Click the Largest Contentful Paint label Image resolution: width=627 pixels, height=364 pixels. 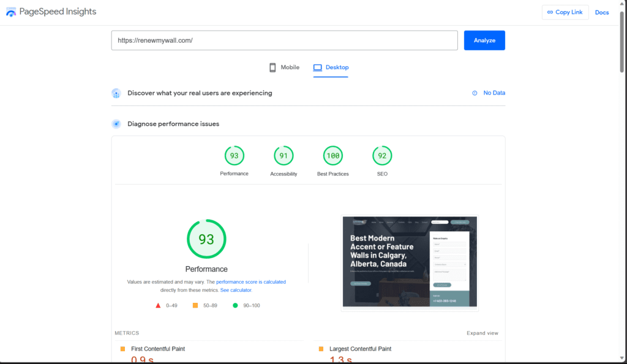pyautogui.click(x=360, y=349)
